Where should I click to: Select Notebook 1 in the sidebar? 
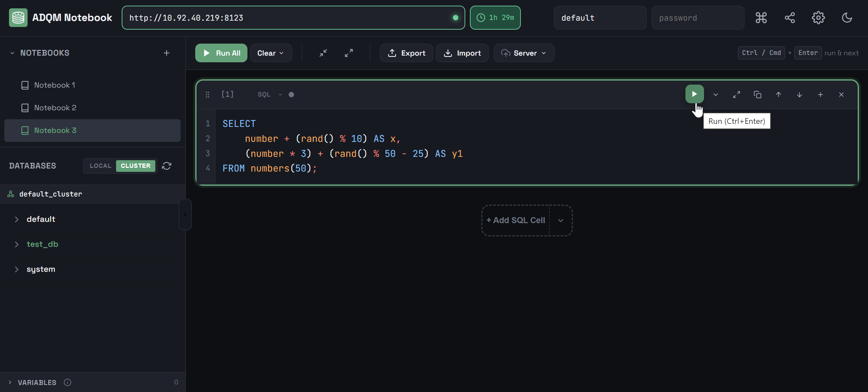pyautogui.click(x=55, y=85)
